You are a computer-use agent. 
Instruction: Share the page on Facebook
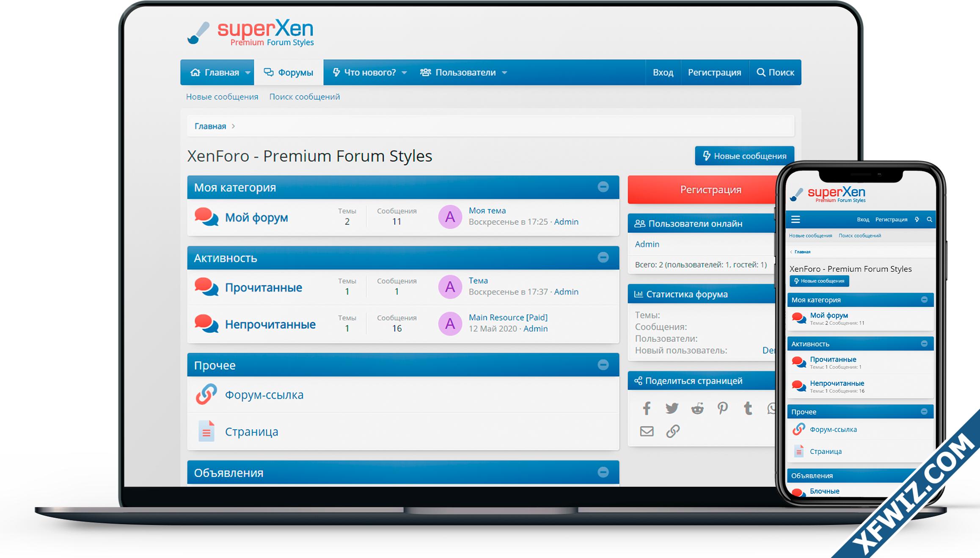[647, 408]
